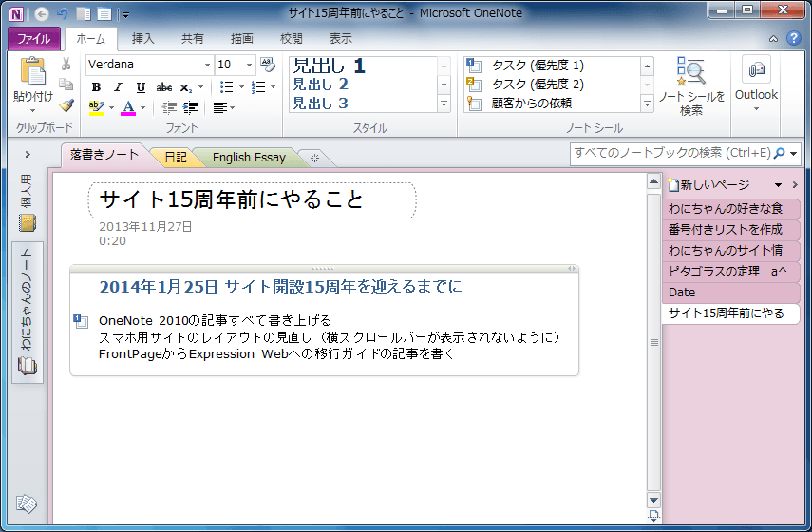Expand the Styles gallery more arrow

point(444,104)
